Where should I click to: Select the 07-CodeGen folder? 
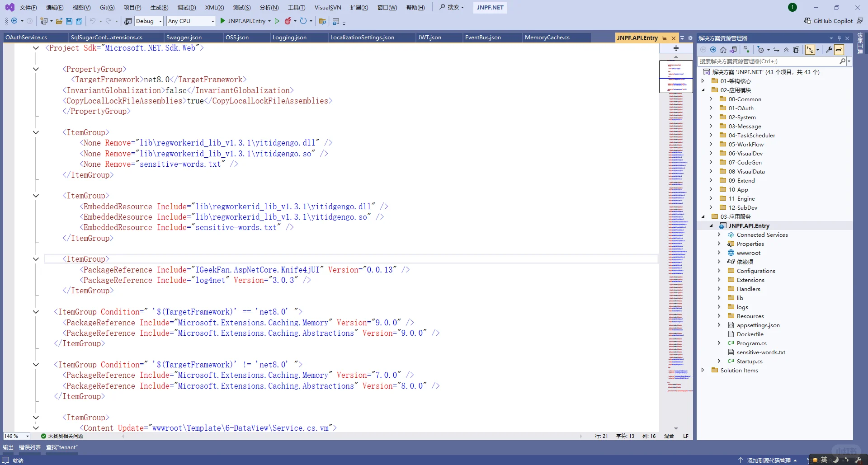[745, 162]
